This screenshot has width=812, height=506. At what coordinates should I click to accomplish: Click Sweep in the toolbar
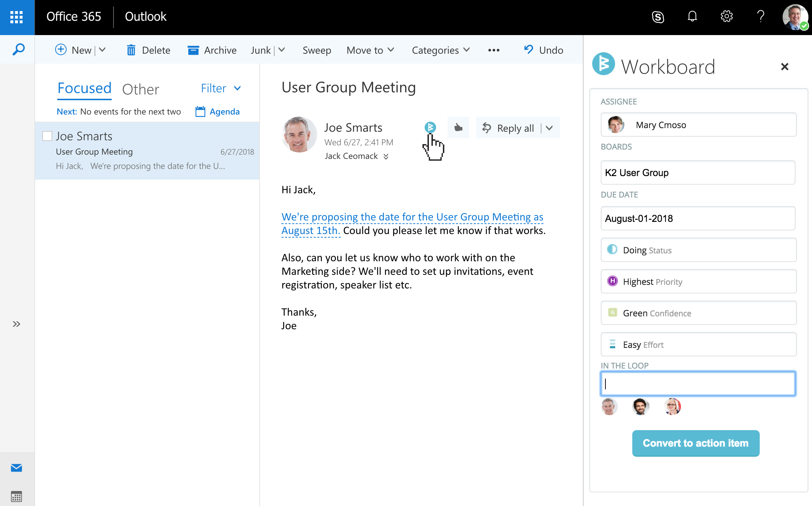click(317, 50)
